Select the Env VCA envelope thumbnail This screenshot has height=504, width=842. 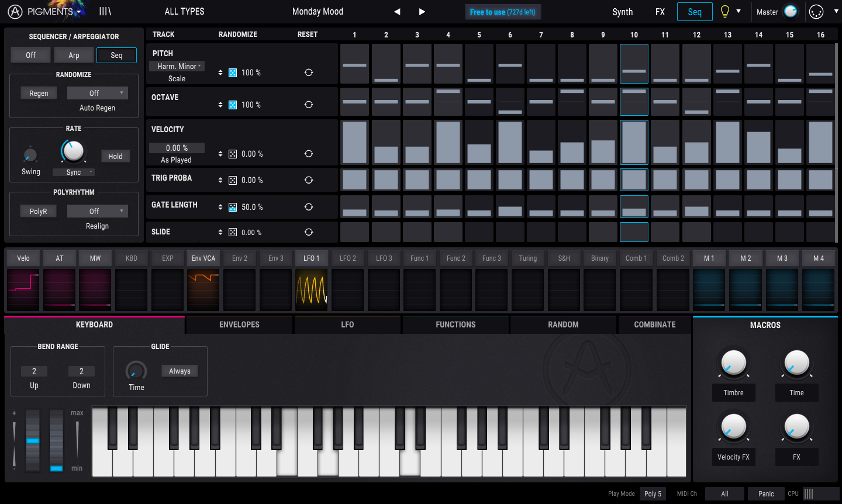(x=203, y=289)
